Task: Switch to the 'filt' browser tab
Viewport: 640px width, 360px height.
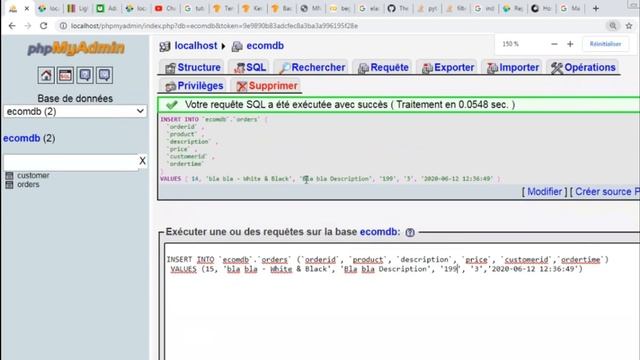Action: click(x=456, y=8)
